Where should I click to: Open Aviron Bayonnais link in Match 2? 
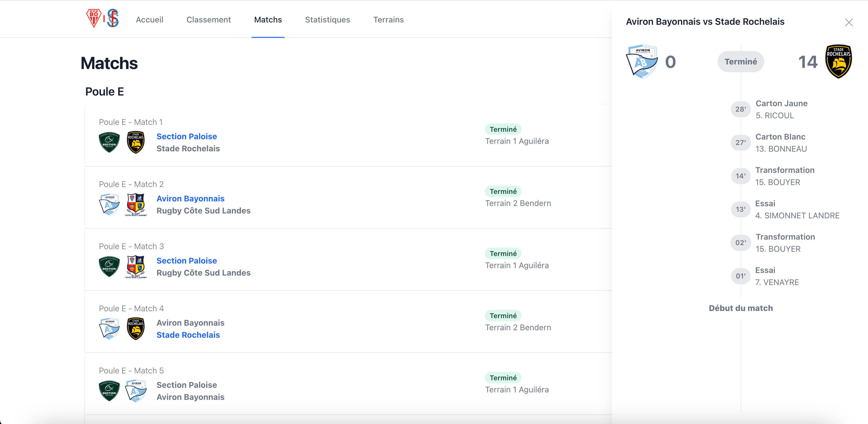coord(190,198)
